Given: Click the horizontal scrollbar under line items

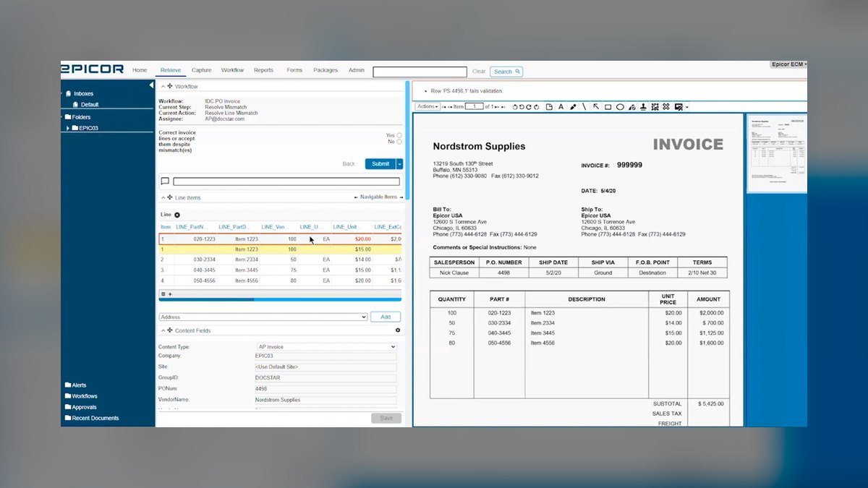Looking at the screenshot, I should (x=280, y=299).
